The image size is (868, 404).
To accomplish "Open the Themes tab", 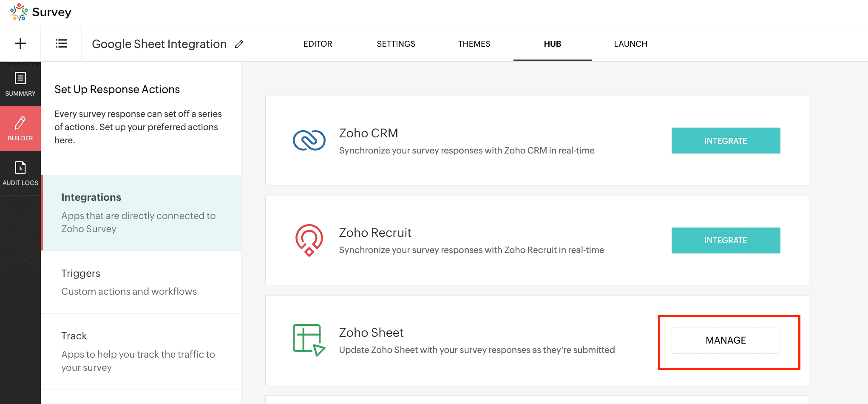I will pos(474,44).
